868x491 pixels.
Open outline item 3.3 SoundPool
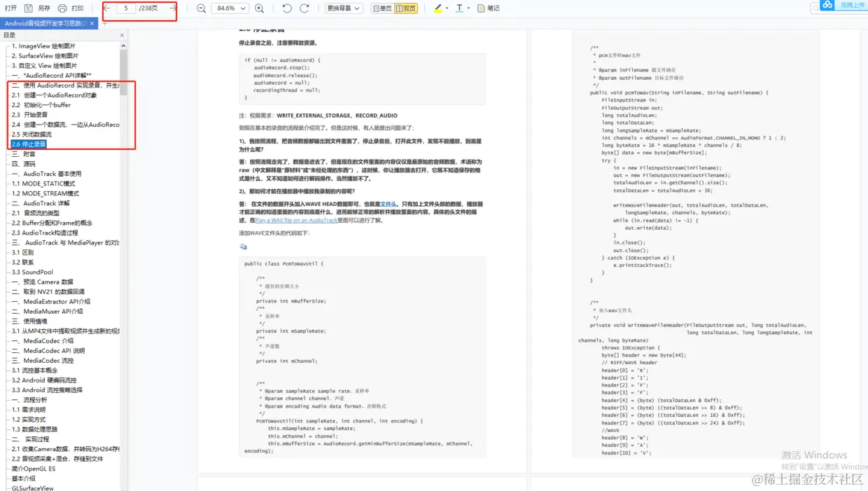click(x=31, y=272)
